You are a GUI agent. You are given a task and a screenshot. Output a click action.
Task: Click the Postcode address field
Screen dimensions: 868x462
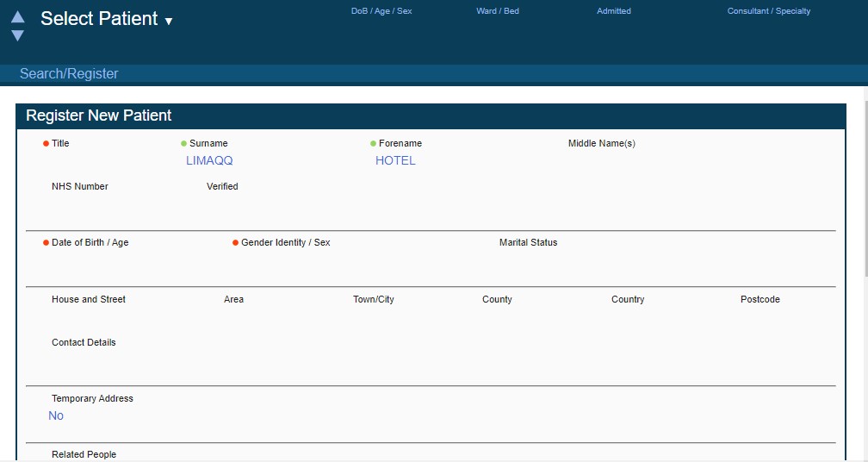click(x=760, y=299)
